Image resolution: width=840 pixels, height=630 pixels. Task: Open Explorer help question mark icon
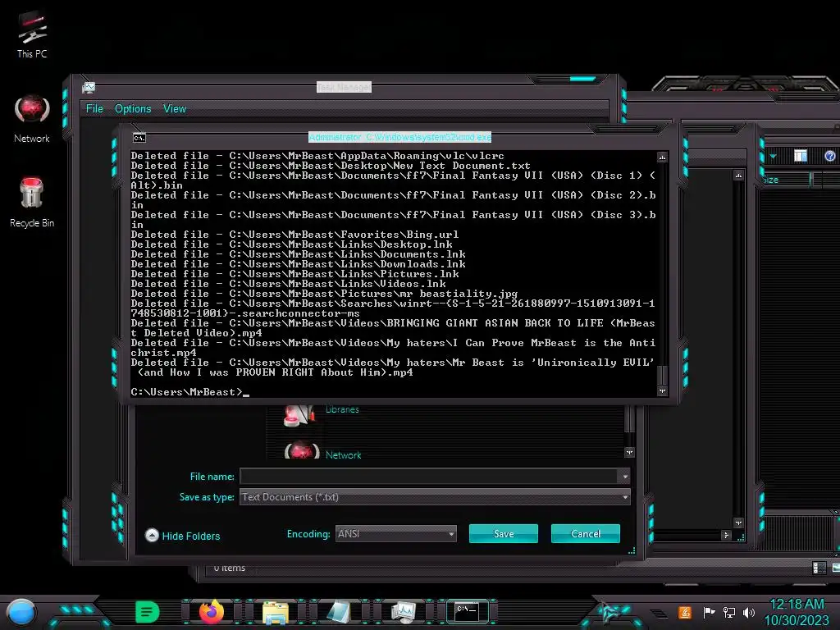click(x=830, y=156)
